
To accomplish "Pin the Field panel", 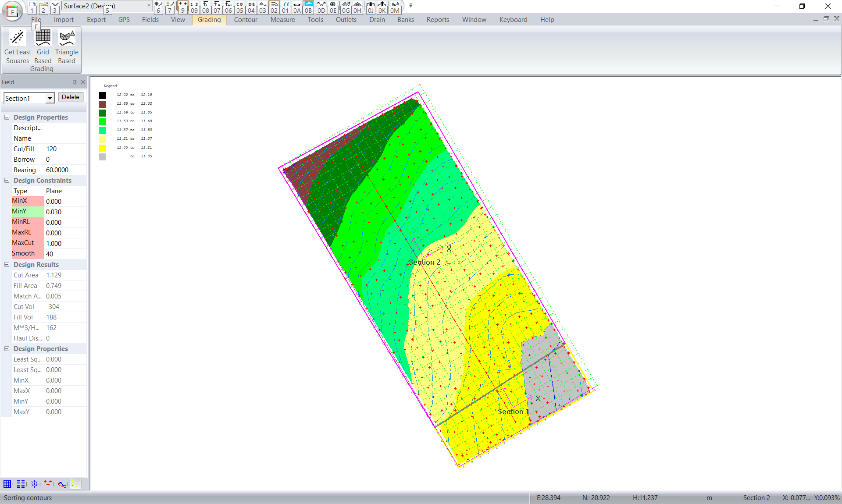I will [x=75, y=82].
